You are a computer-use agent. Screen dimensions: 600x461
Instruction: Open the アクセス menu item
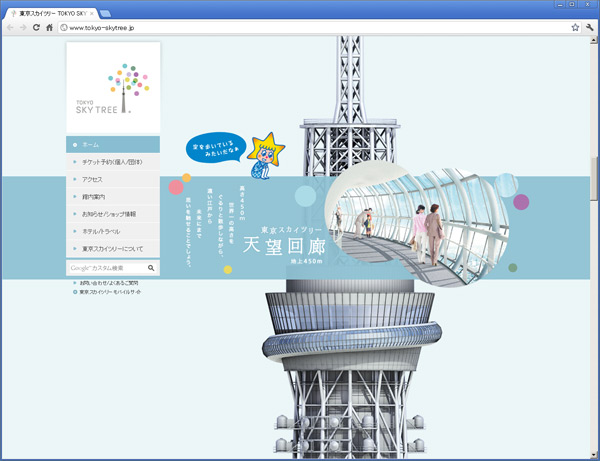(x=113, y=179)
